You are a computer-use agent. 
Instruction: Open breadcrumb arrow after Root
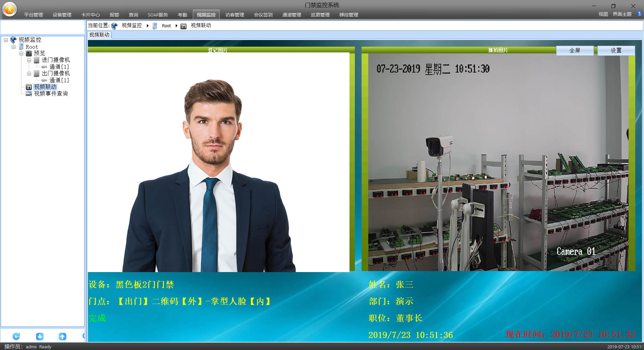(x=176, y=26)
